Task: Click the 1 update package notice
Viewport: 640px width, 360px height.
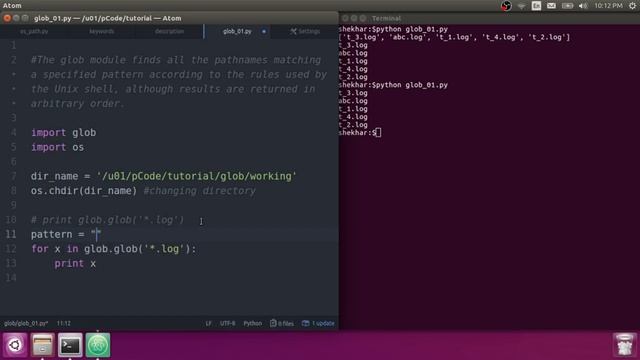Action: tap(318, 323)
